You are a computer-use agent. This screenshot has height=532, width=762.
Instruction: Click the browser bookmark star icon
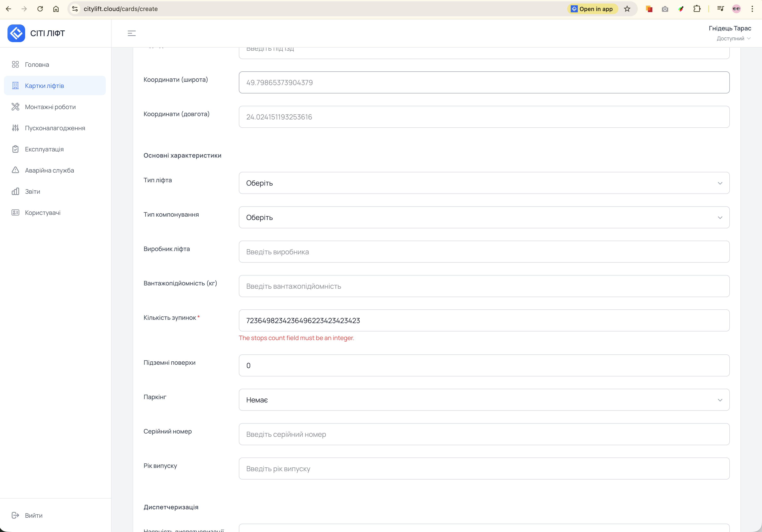(x=627, y=9)
